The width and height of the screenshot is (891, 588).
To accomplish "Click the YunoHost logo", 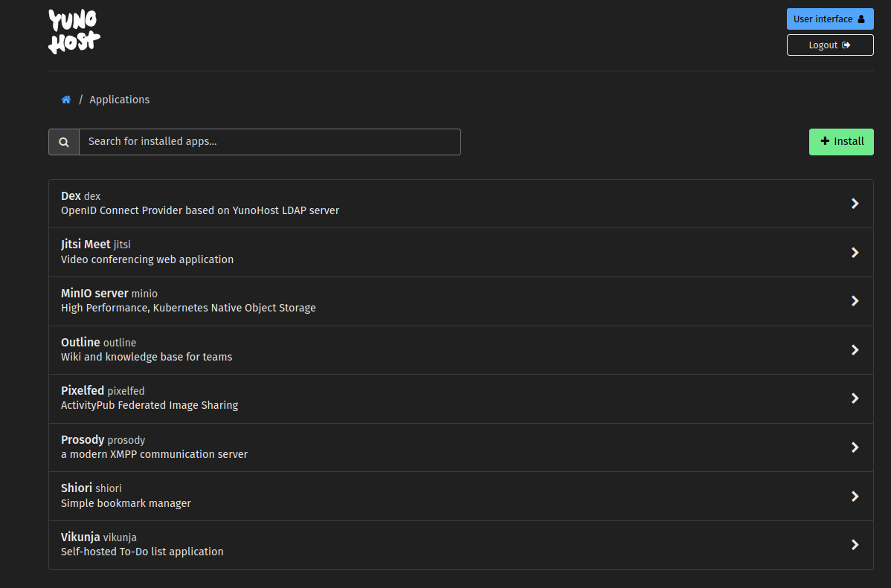I will [x=74, y=32].
